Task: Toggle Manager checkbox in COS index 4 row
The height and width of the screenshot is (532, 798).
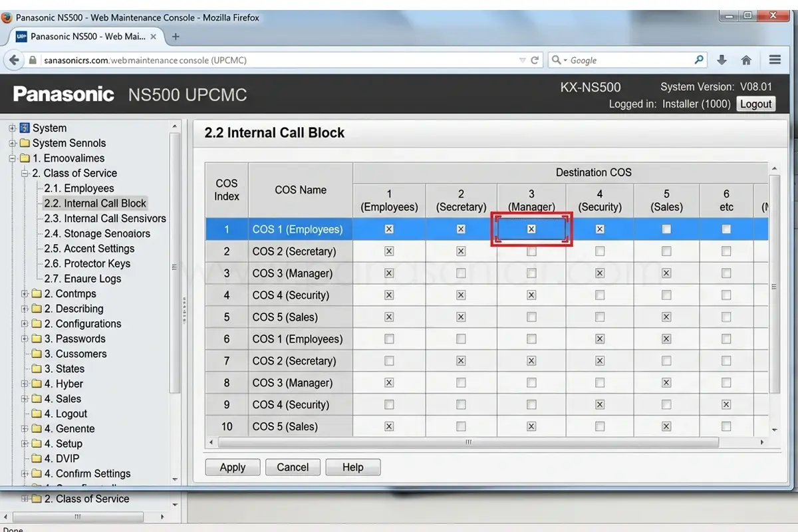Action: [x=531, y=295]
